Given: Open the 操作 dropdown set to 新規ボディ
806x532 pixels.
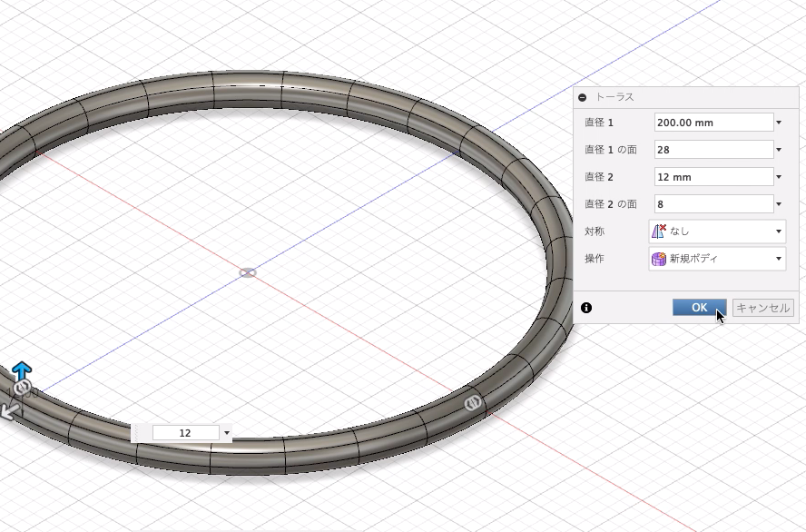Looking at the screenshot, I should [x=717, y=259].
